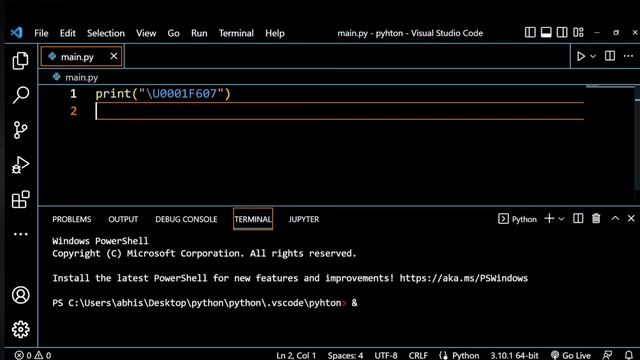Open the View menu
The width and height of the screenshot is (640, 360).
146,33
